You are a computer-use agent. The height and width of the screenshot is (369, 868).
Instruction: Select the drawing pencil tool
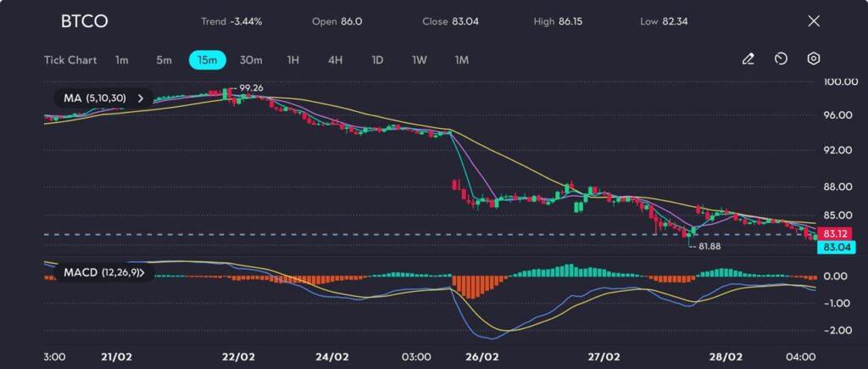[748, 59]
